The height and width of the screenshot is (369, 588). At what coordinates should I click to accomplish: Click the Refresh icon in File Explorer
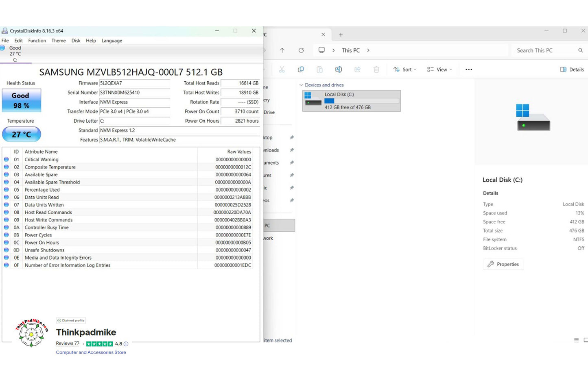pyautogui.click(x=301, y=50)
